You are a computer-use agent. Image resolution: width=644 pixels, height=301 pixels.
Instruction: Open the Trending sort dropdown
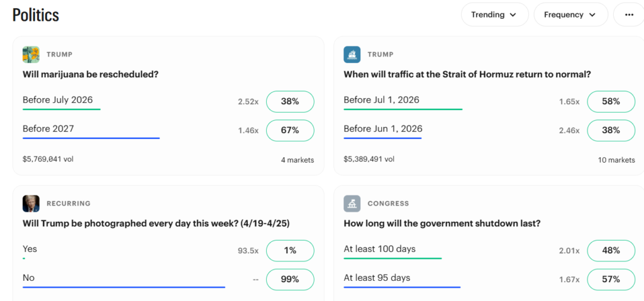click(x=494, y=14)
